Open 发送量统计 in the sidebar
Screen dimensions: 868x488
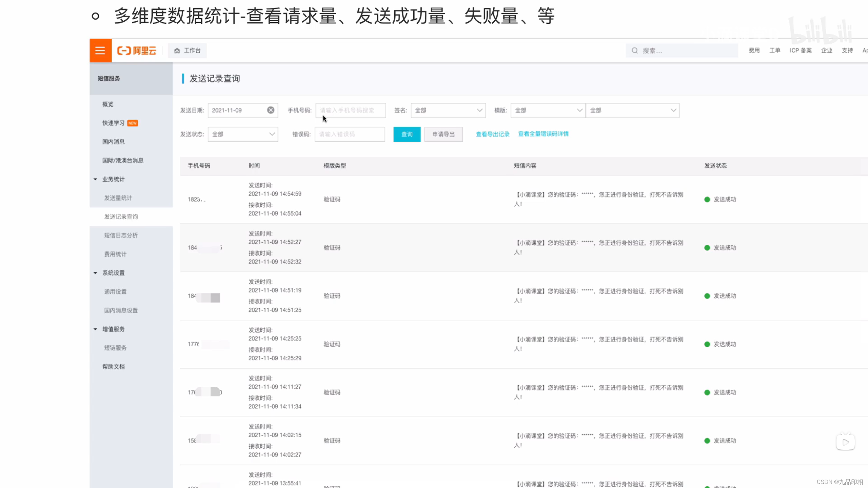click(118, 198)
